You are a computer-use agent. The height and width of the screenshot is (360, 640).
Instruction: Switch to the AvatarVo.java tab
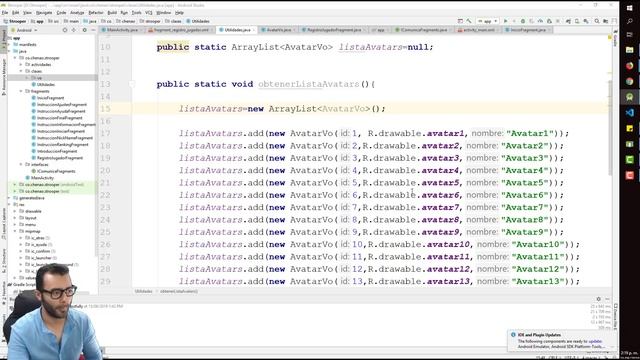[278, 30]
